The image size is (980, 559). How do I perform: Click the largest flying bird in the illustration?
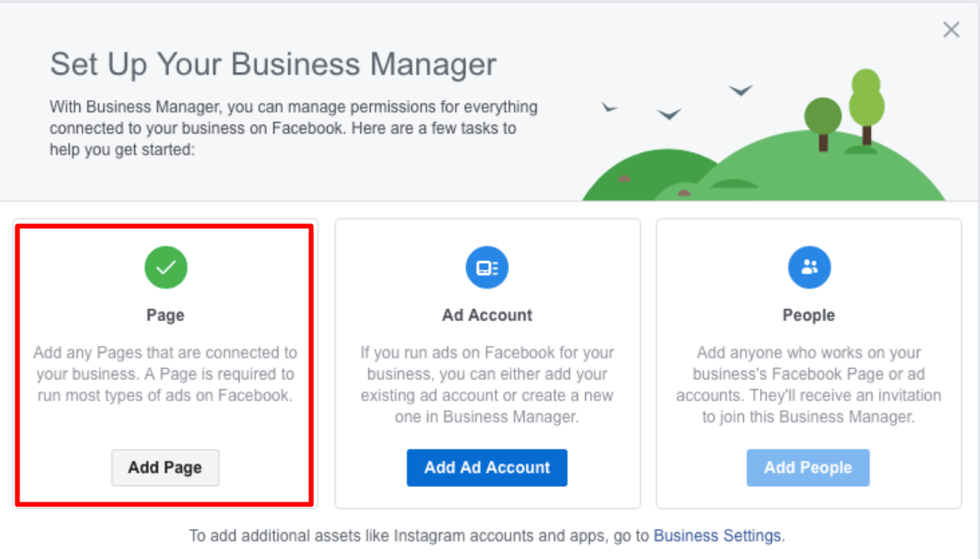pos(740,90)
